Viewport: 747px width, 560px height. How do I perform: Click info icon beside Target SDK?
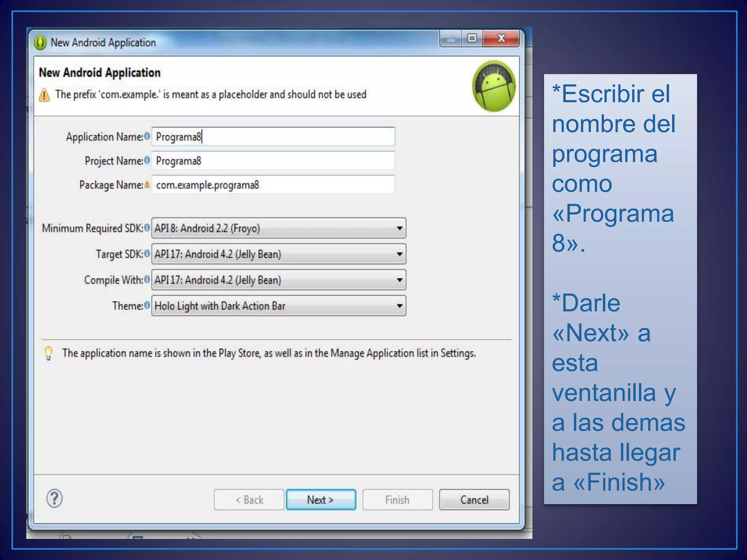coord(147,254)
